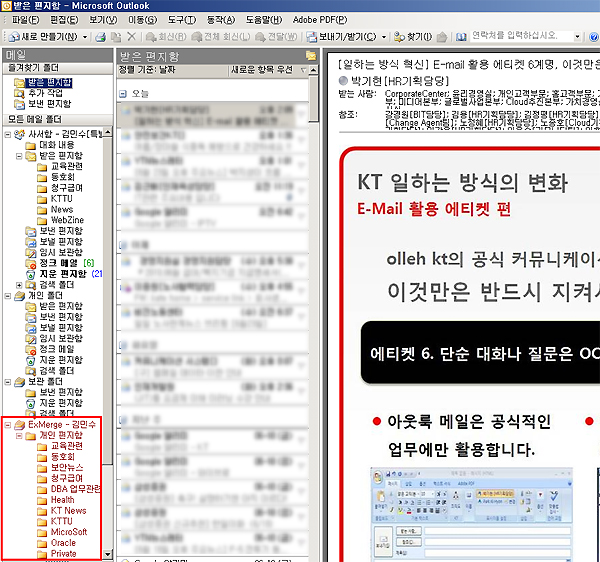
Task: Collapse the 개인 폴더 node
Action: (8, 296)
